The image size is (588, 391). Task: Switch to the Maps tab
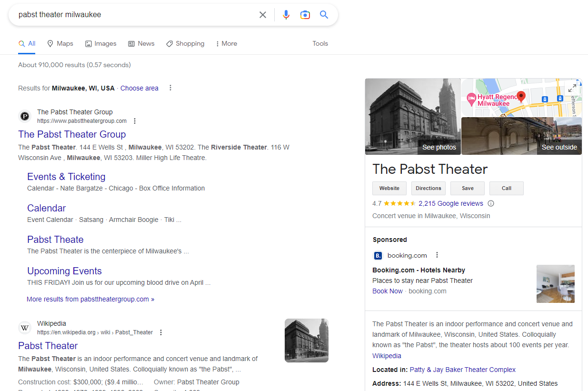[60, 43]
